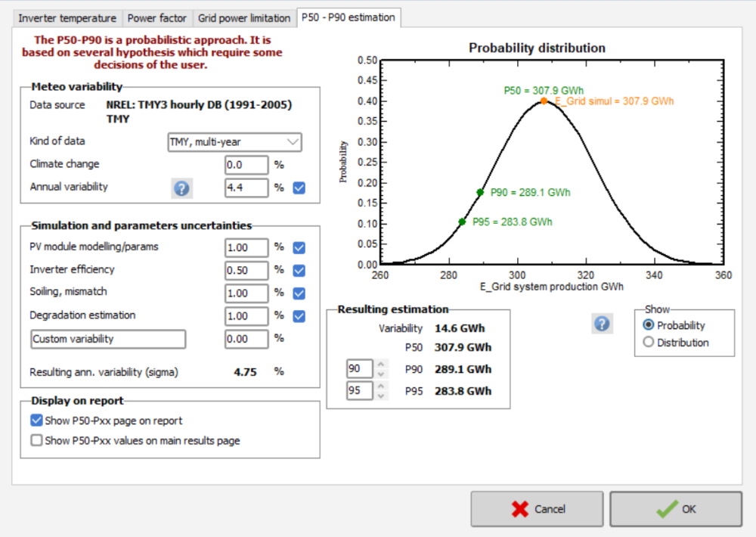
Task: Confirm with the green checkmark OK button
Action: point(676,508)
